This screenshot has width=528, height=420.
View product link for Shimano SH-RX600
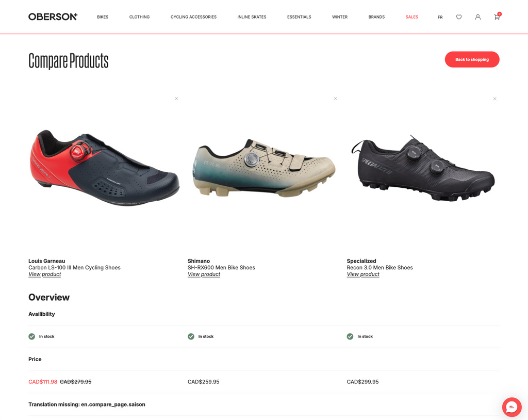pos(204,274)
